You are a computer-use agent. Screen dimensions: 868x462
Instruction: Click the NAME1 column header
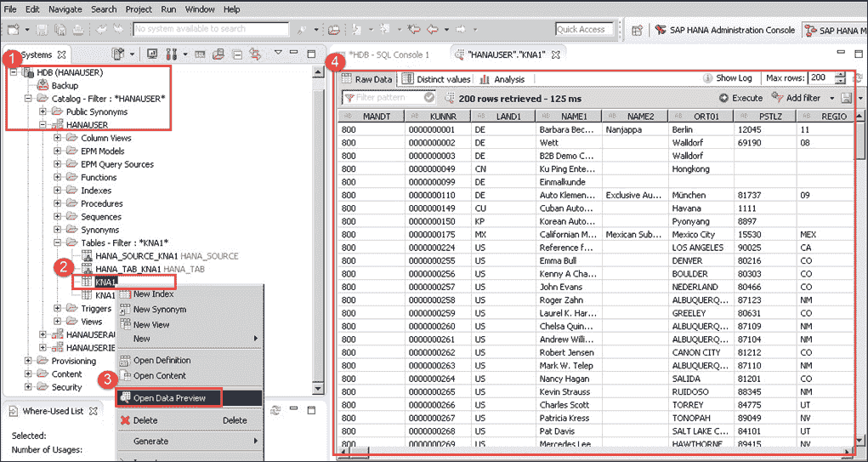click(x=568, y=117)
